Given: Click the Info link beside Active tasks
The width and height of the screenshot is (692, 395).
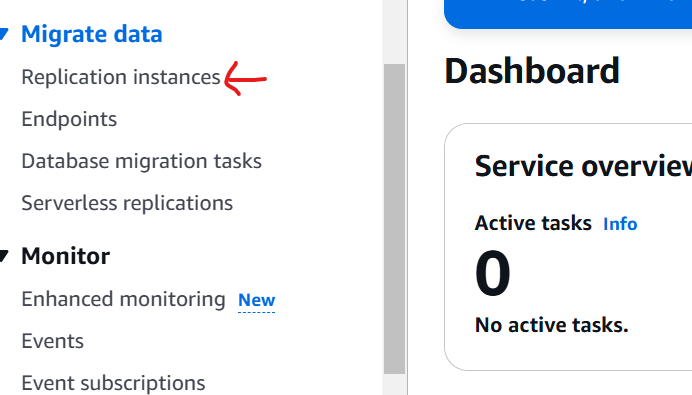Looking at the screenshot, I should [x=620, y=224].
